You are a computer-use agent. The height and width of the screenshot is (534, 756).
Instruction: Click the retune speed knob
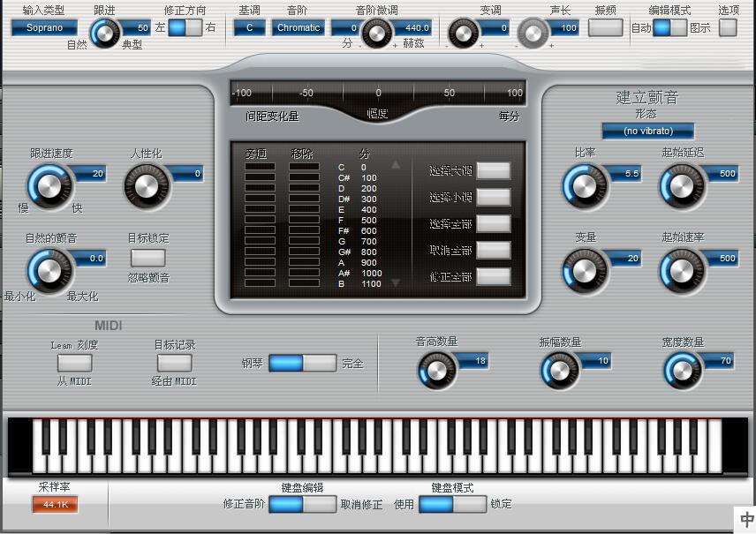[49, 186]
